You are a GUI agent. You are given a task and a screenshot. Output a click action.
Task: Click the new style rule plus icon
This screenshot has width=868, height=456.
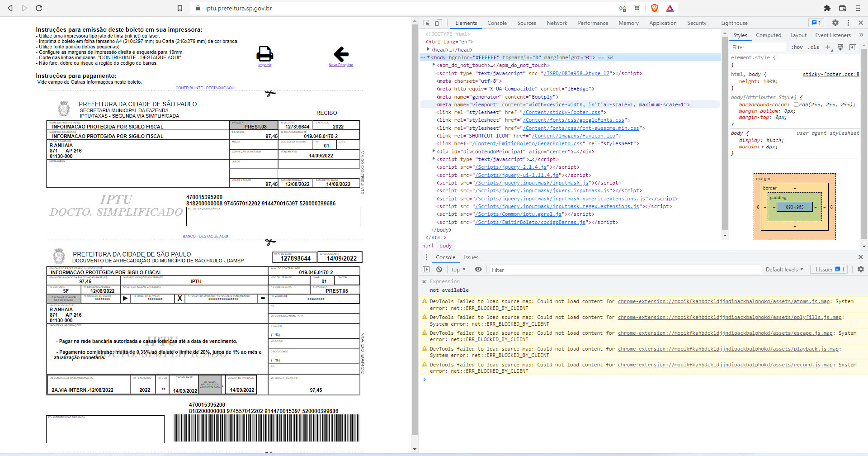click(x=828, y=47)
